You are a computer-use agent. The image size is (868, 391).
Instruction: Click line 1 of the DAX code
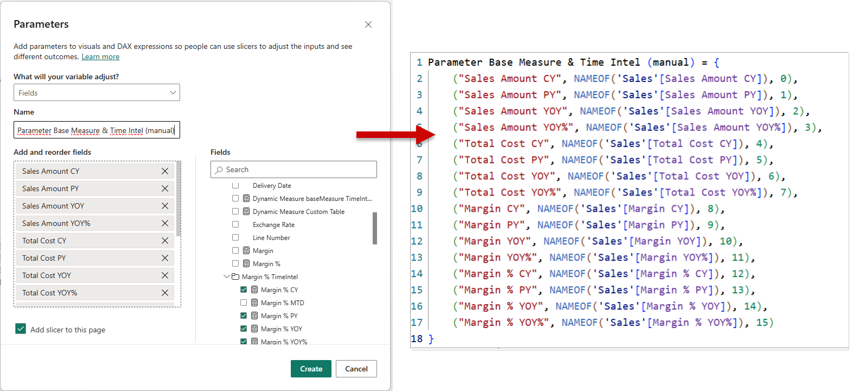click(x=574, y=62)
